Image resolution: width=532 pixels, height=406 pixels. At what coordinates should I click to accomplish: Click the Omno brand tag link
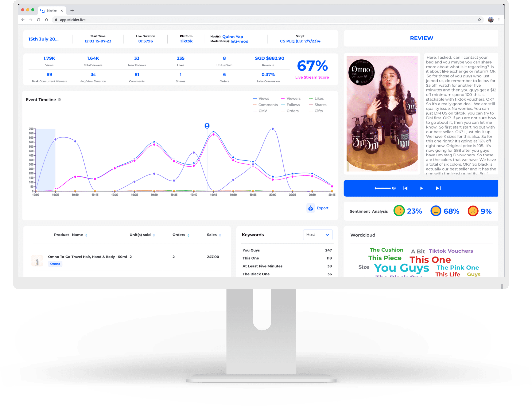tap(55, 264)
